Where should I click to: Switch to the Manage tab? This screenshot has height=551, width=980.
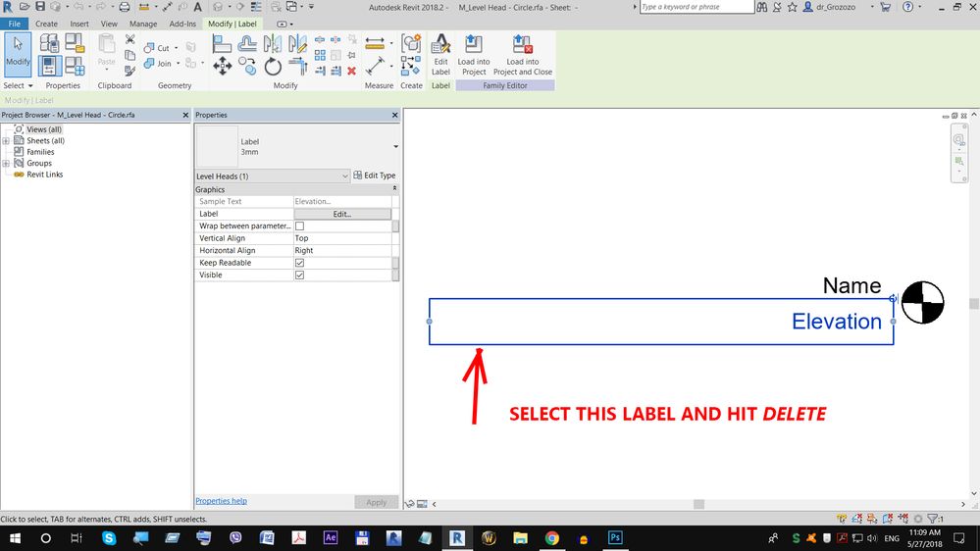coord(143,24)
